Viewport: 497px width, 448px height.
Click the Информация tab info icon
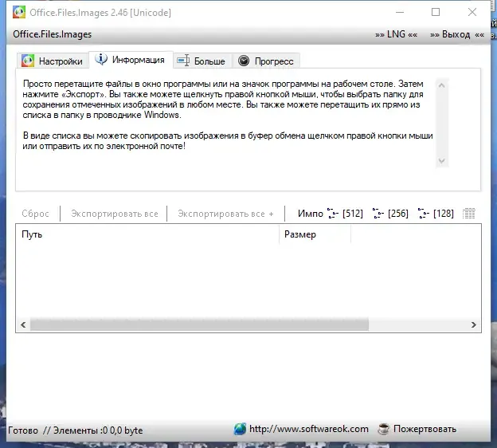pos(101,59)
